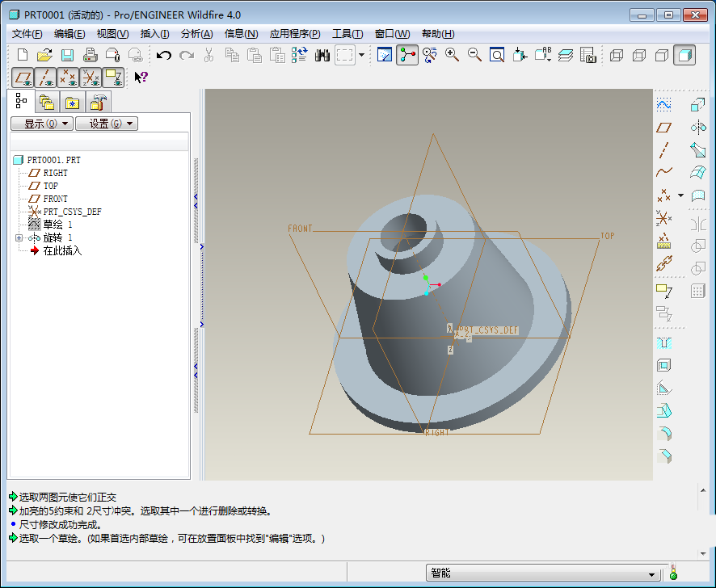This screenshot has width=716, height=588.
Task: Toggle Spin Center display
Action: click(x=407, y=55)
